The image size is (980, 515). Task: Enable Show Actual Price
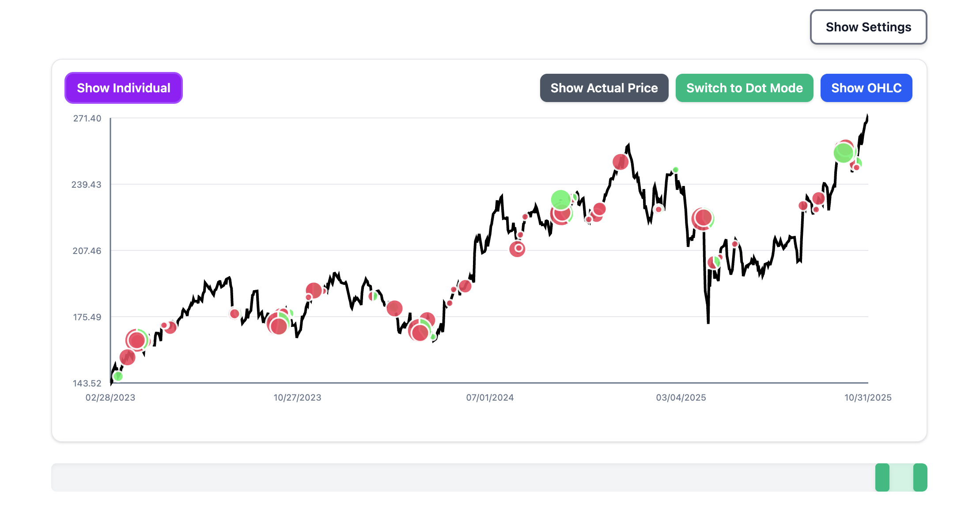click(604, 88)
